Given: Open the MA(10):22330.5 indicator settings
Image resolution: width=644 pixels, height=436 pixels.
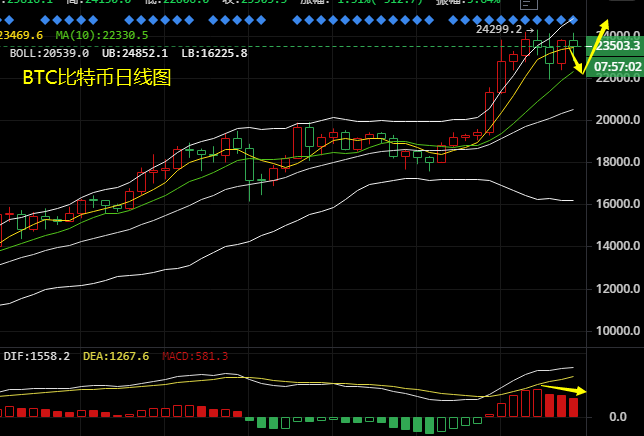Looking at the screenshot, I should pyautogui.click(x=102, y=35).
